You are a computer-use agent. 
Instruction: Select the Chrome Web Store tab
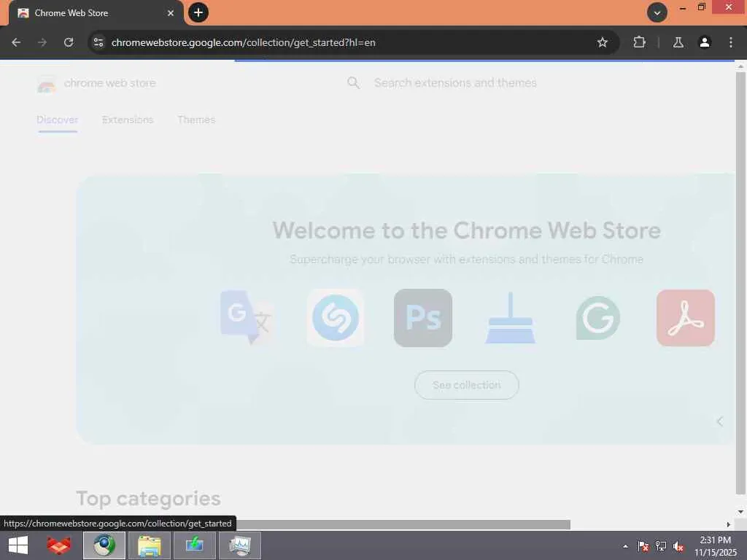click(96, 13)
